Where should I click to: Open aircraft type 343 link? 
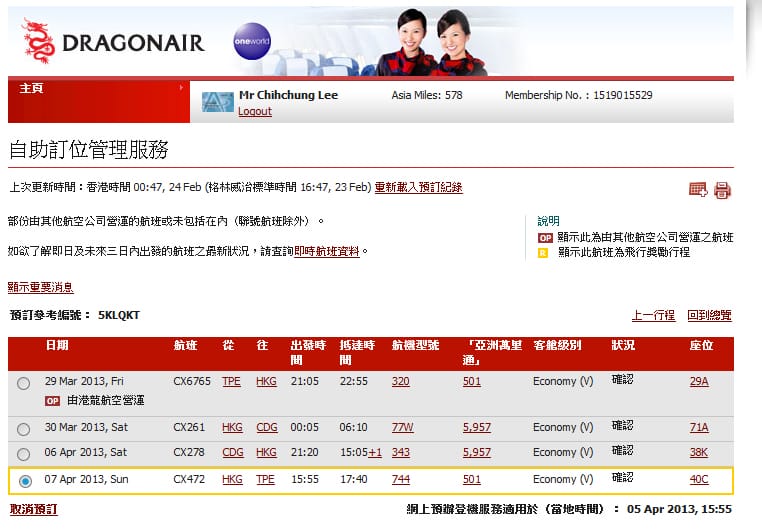click(x=400, y=452)
